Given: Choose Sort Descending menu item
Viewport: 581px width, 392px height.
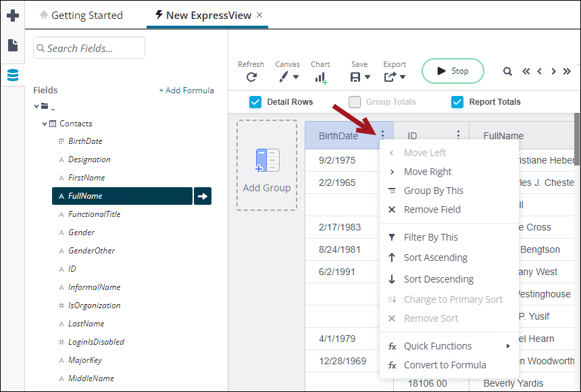Looking at the screenshot, I should 449,279.
